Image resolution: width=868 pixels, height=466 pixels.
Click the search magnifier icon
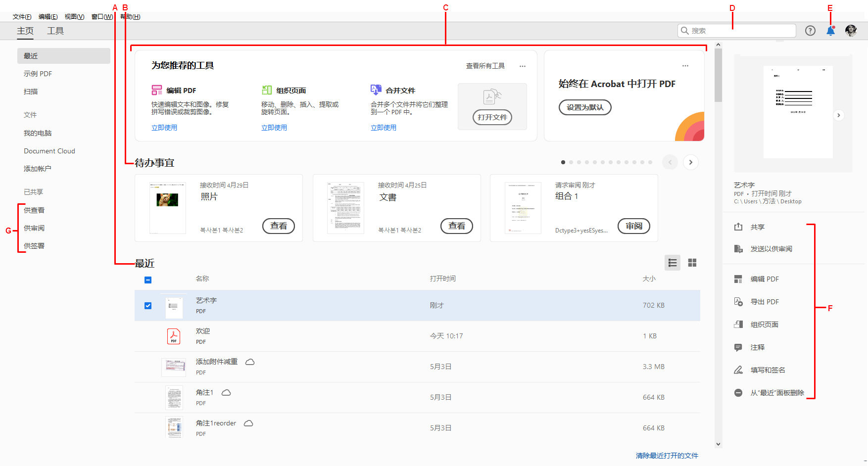[685, 31]
